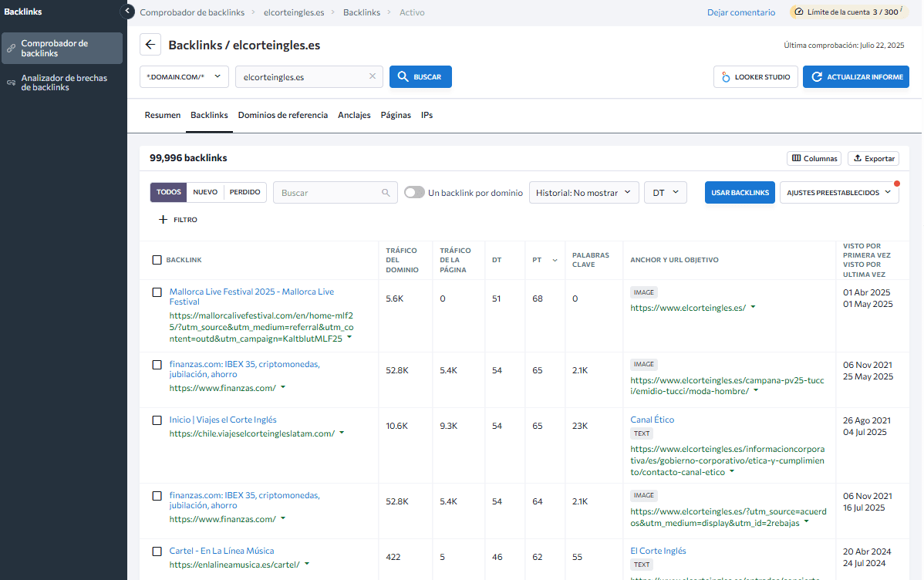The image size is (924, 580).
Task: Click the info icon after 3 / 300
Action: pyautogui.click(x=902, y=8)
